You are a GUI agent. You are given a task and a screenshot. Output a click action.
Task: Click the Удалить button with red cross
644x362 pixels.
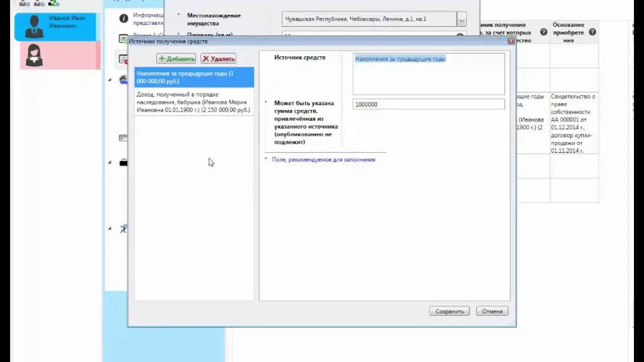(x=218, y=58)
